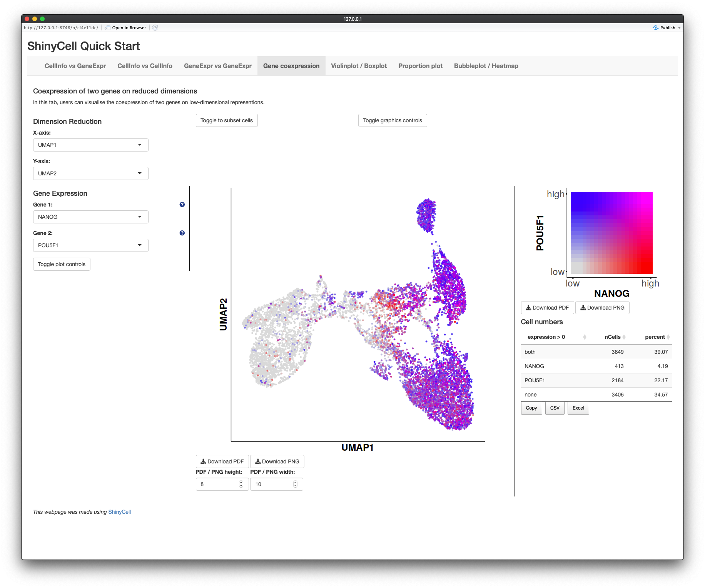Screen dimensions: 705x588
Task: Click the NANOG row in cell numbers table
Action: coord(596,366)
